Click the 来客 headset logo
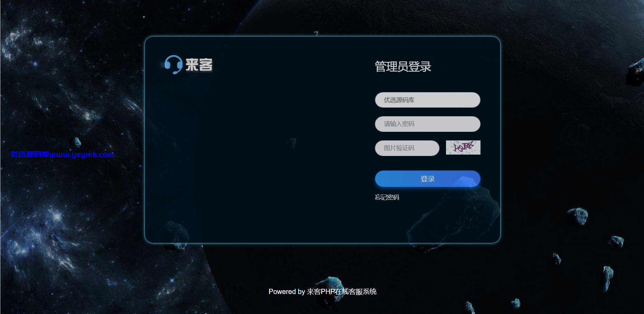The image size is (644, 314). pos(188,65)
